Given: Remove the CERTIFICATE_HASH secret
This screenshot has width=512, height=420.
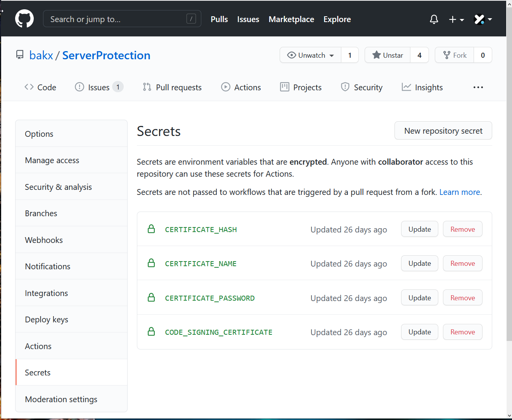Looking at the screenshot, I should click(x=463, y=229).
